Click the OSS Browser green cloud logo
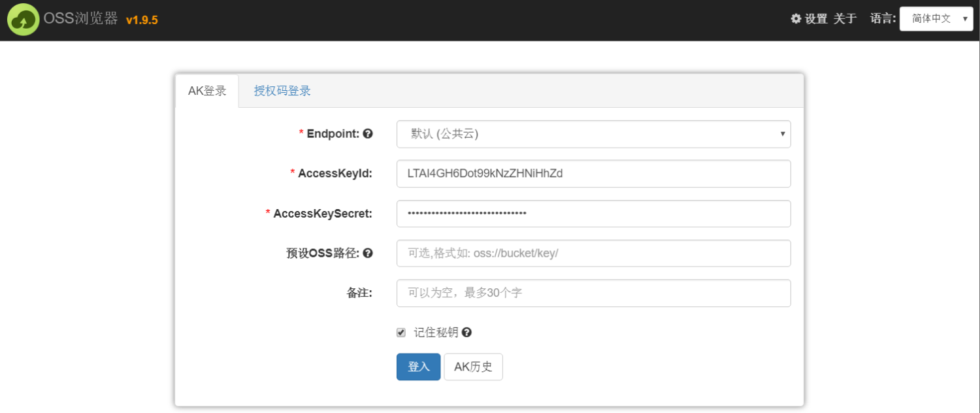Viewport: 980px width, 413px height. point(23,20)
